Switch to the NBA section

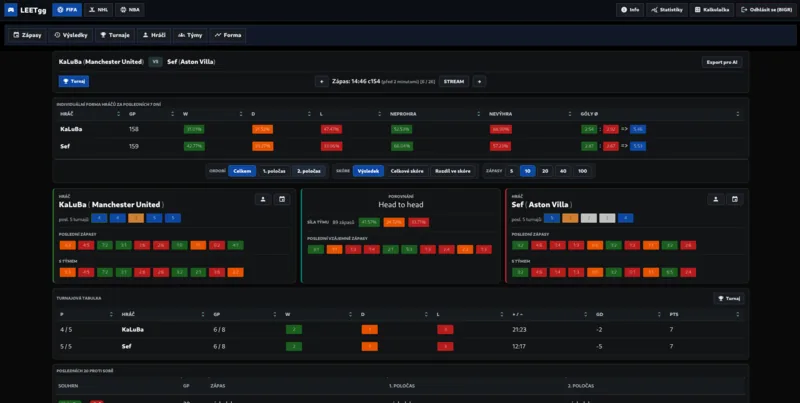tap(130, 10)
